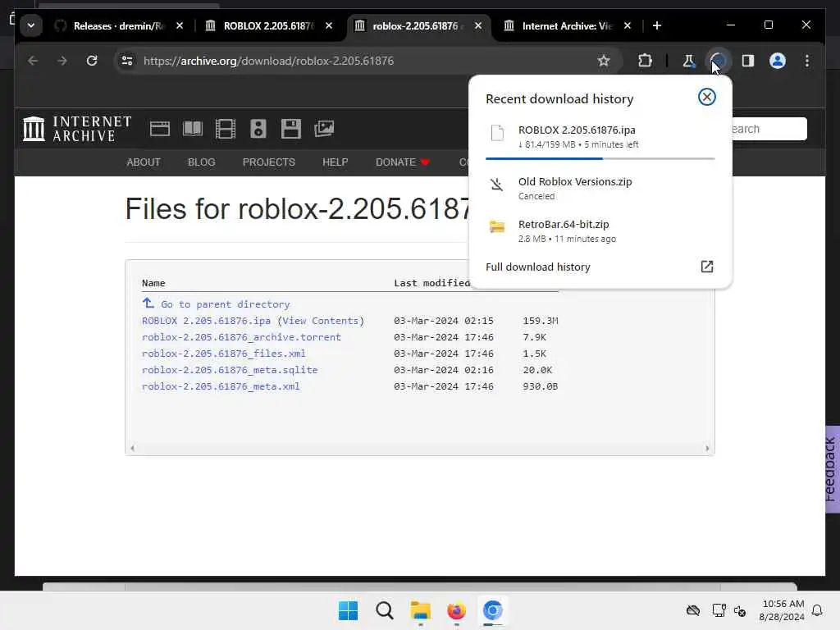Open Windows taskbar Search
This screenshot has width=840, height=630.
[x=385, y=610]
